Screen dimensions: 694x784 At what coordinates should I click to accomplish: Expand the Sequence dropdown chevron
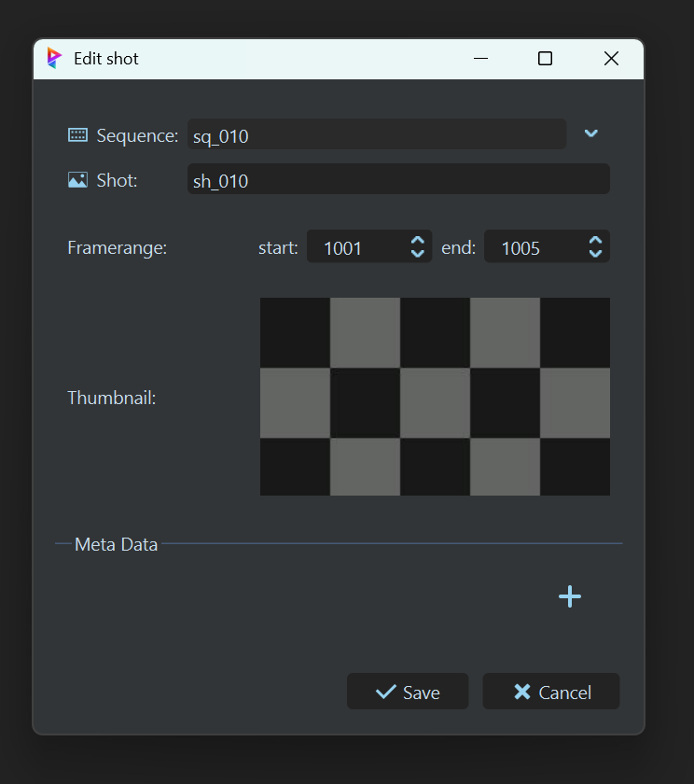coord(590,133)
